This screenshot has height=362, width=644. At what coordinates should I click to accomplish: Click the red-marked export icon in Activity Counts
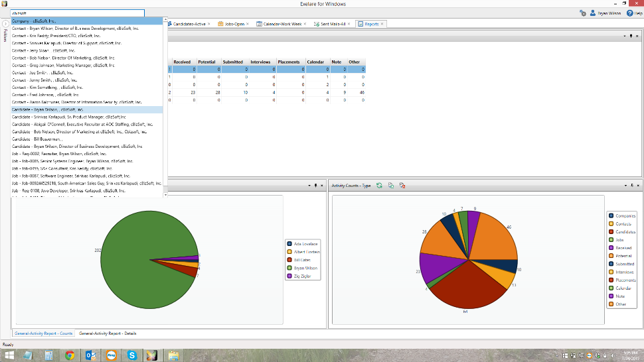point(402,186)
